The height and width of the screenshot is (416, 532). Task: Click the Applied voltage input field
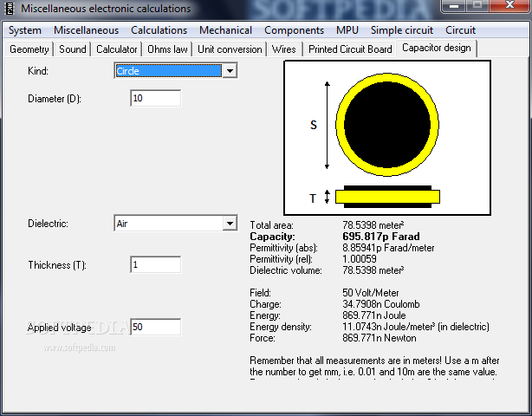pyautogui.click(x=155, y=327)
